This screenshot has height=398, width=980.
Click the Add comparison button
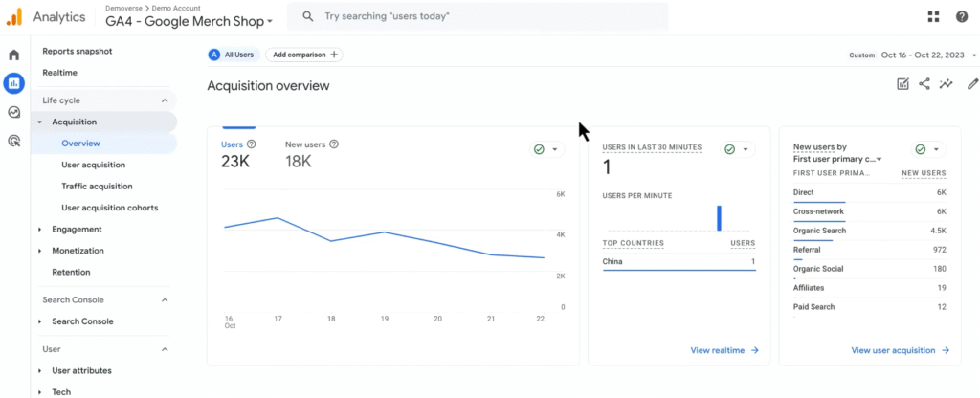(304, 55)
